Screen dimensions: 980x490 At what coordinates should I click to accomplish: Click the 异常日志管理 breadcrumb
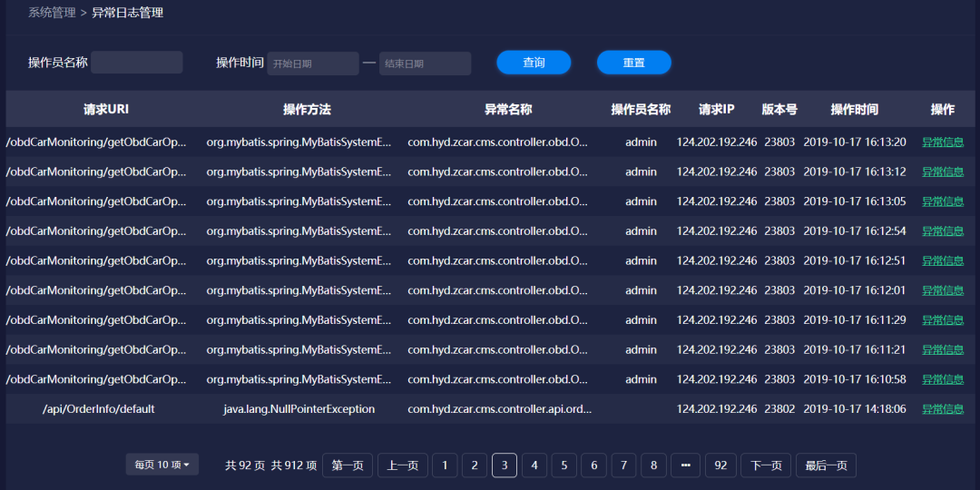tap(128, 13)
